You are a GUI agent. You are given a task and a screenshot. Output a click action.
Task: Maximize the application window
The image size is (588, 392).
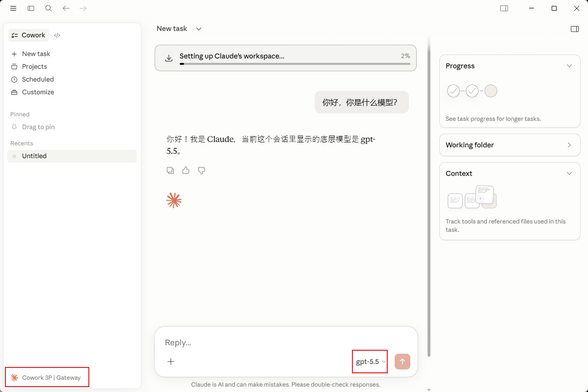click(554, 8)
